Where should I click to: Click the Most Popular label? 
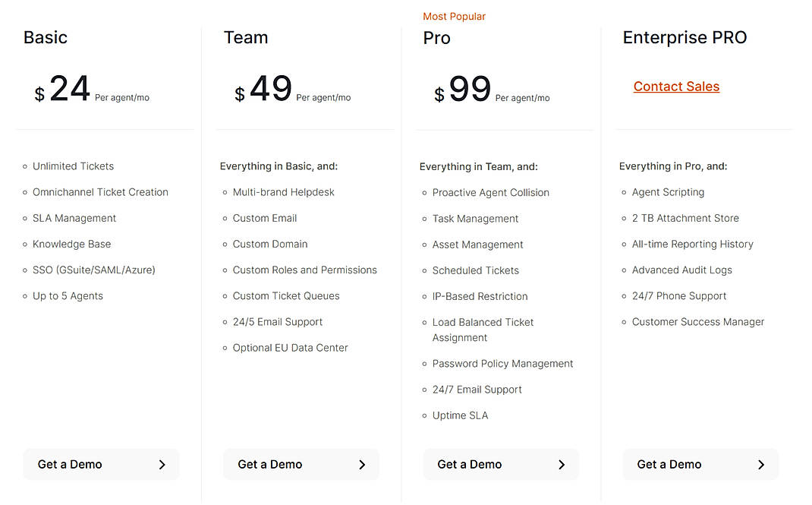pyautogui.click(x=454, y=17)
